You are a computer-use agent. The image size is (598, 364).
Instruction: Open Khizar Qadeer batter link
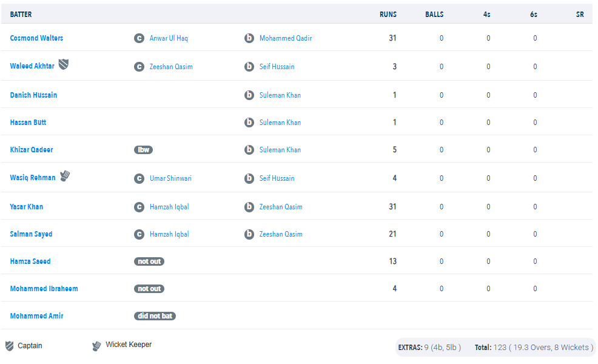tap(32, 150)
